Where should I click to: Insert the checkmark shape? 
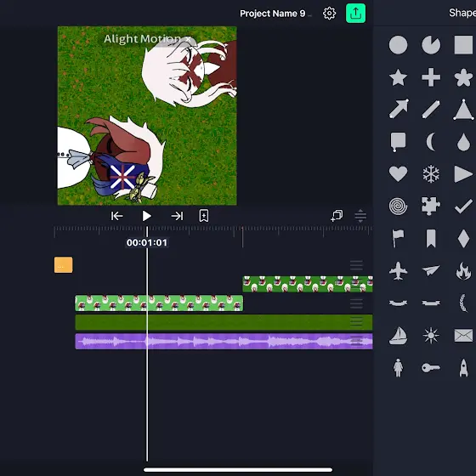coord(463,207)
